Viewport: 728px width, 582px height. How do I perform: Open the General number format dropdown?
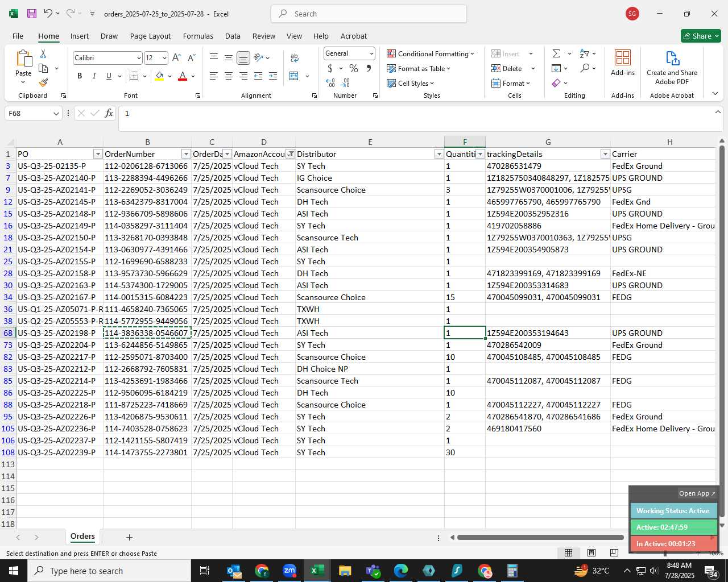[x=371, y=53]
